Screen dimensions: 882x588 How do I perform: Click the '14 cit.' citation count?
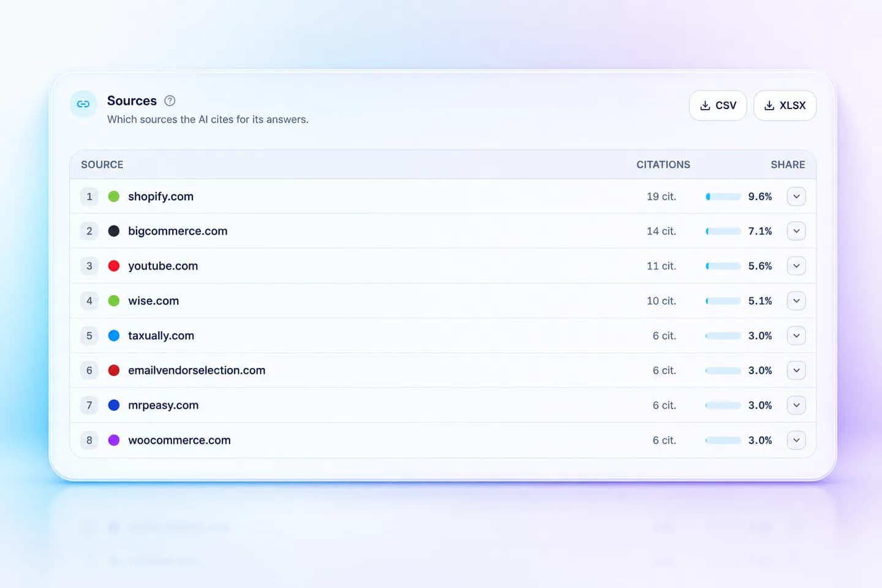(661, 231)
